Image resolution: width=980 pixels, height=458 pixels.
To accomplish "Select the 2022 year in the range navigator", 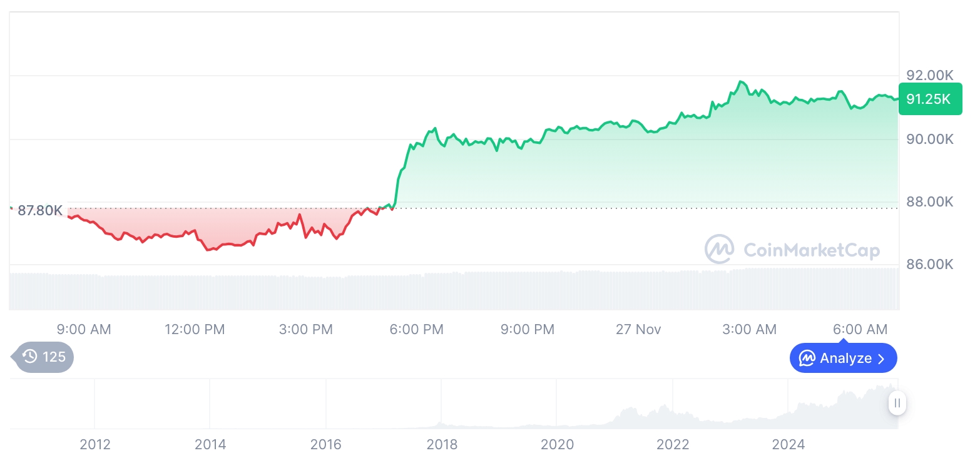I will (673, 445).
